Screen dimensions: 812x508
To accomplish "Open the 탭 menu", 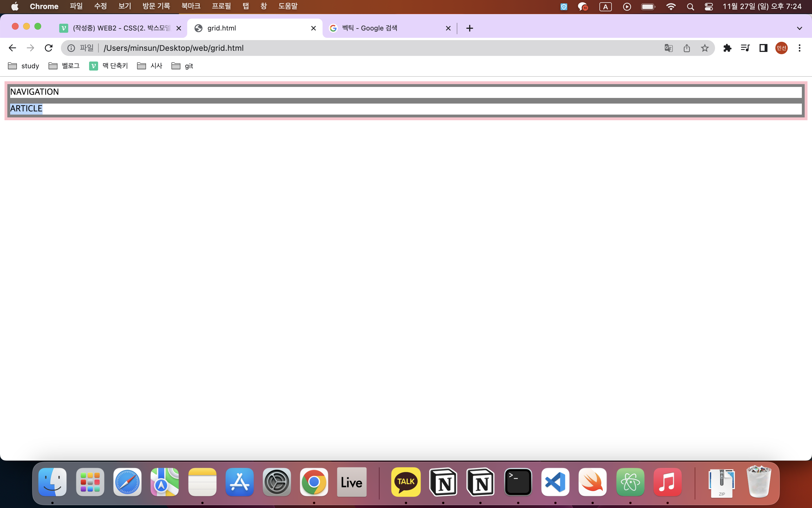I will 246,6.
